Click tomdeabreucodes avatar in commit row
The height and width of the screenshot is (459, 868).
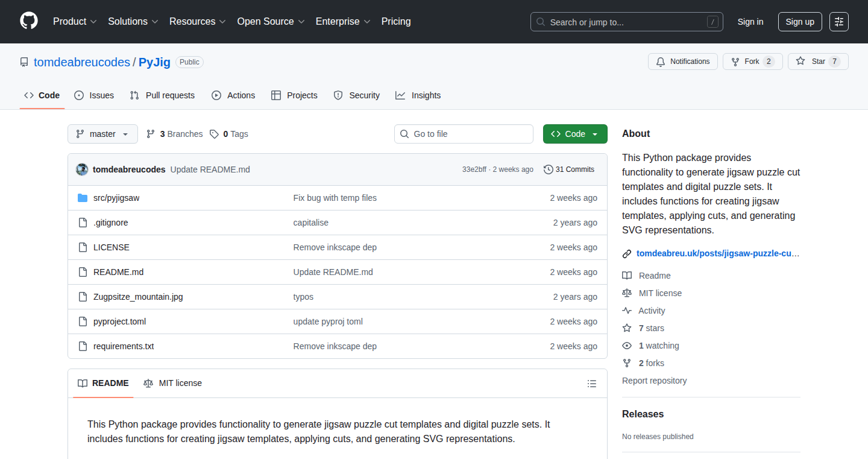[82, 169]
